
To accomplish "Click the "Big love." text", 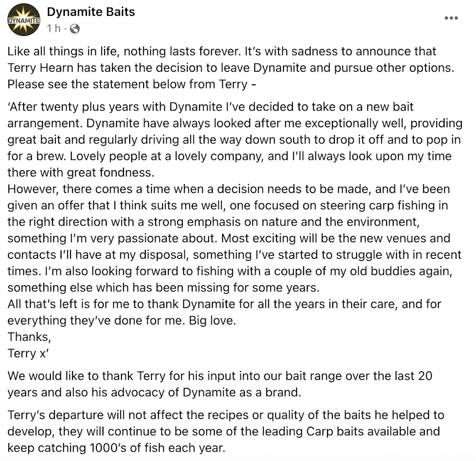I will tap(212, 321).
